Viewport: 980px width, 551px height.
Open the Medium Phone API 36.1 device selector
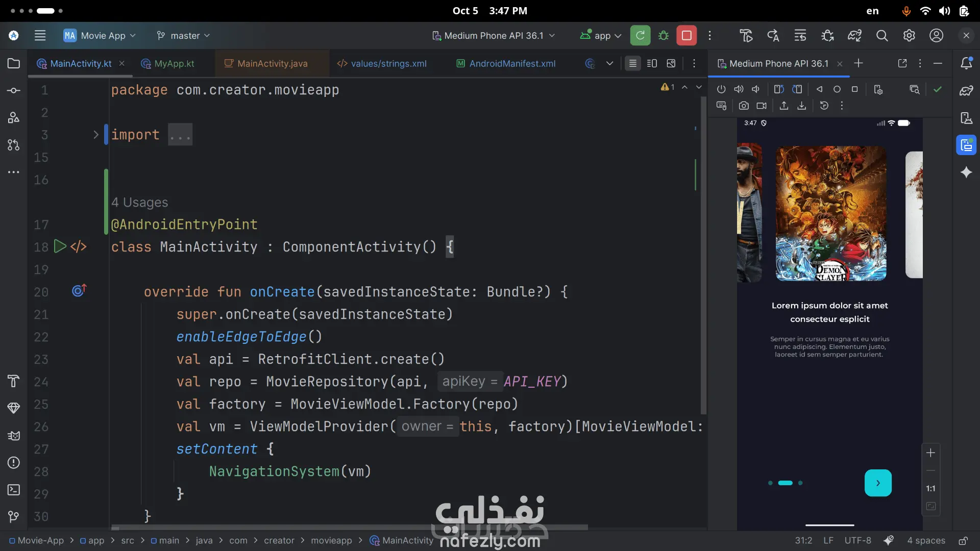[x=493, y=36]
